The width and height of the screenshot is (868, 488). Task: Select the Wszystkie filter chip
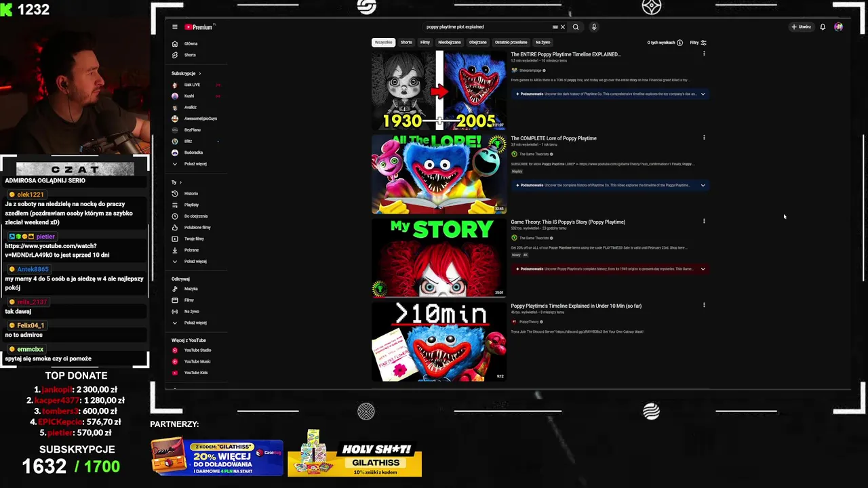pyautogui.click(x=383, y=43)
